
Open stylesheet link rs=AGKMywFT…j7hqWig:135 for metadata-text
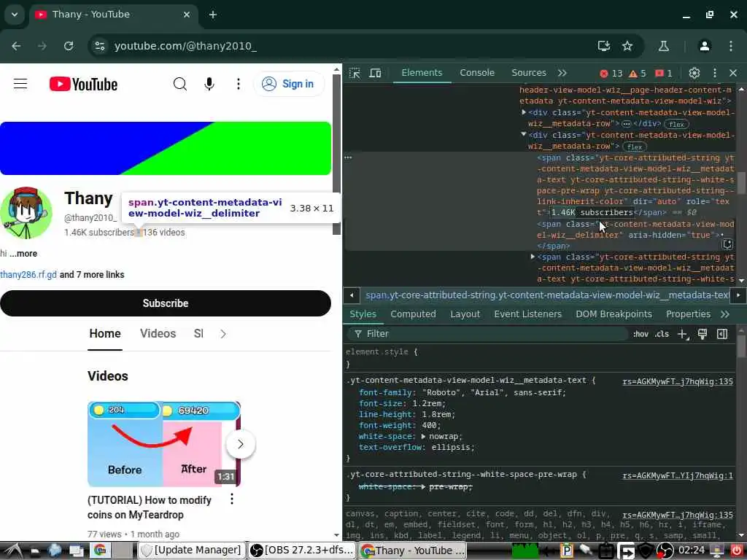click(x=678, y=381)
